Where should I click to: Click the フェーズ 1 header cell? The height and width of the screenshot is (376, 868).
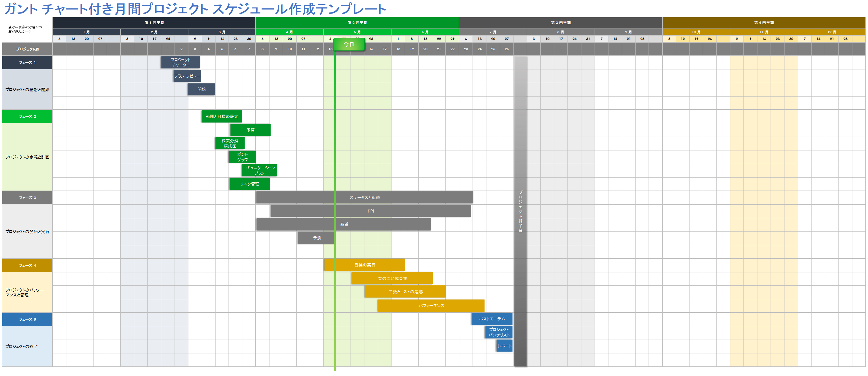coord(27,63)
